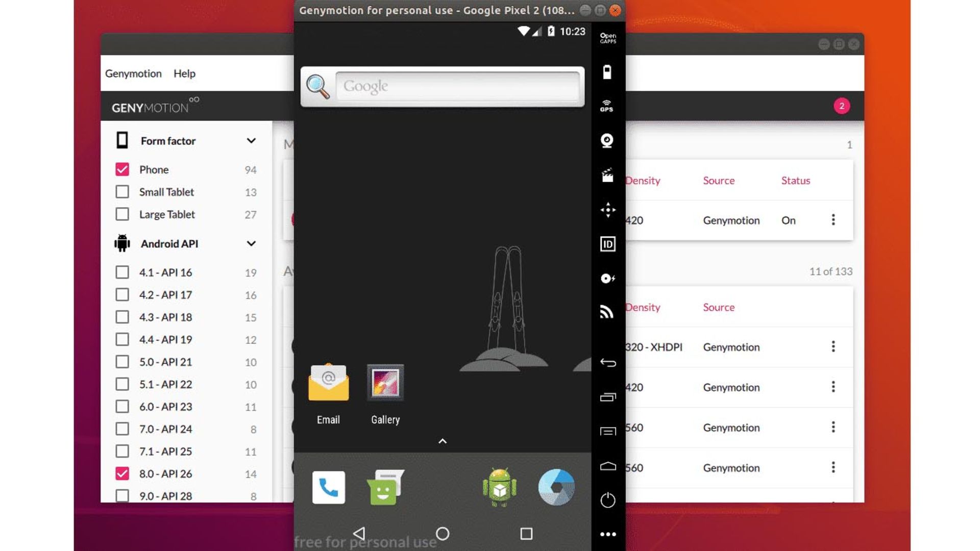The width and height of the screenshot is (980, 551).
Task: Enable the Large Tablet checkbox
Action: pos(122,214)
